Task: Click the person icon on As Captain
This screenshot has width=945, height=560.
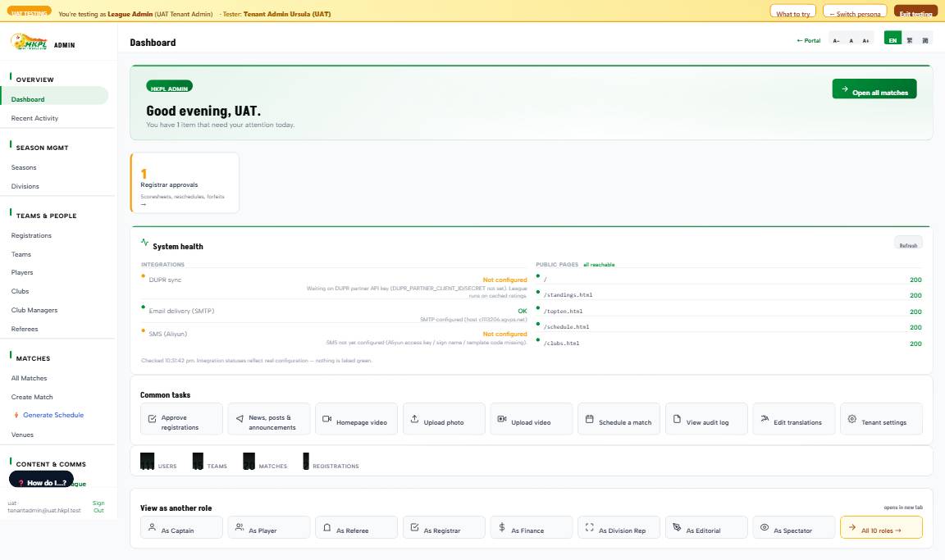Action: point(153,527)
